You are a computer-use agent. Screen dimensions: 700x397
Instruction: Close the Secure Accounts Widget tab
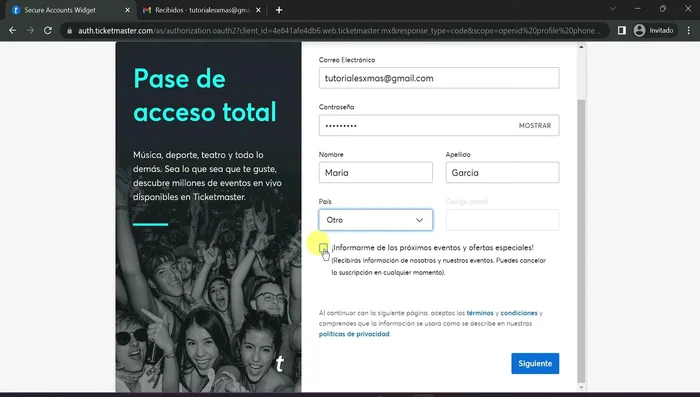click(x=127, y=10)
